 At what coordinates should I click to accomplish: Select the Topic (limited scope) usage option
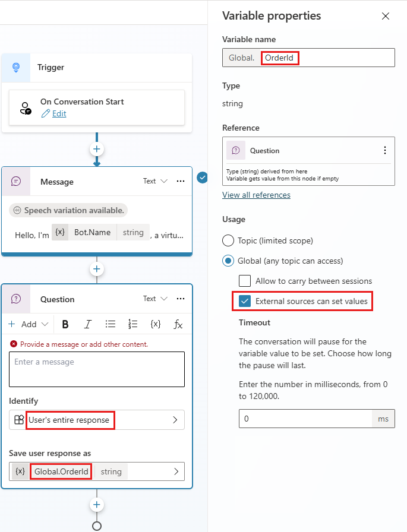click(x=227, y=240)
